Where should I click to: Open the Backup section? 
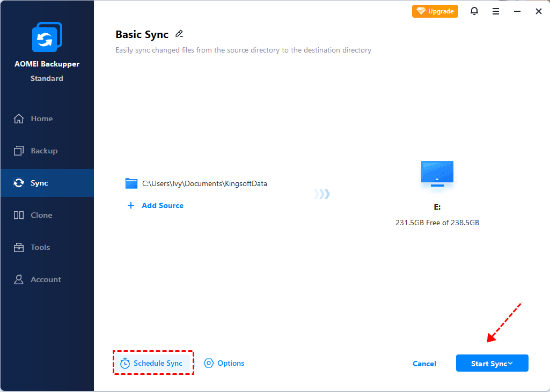tap(47, 151)
